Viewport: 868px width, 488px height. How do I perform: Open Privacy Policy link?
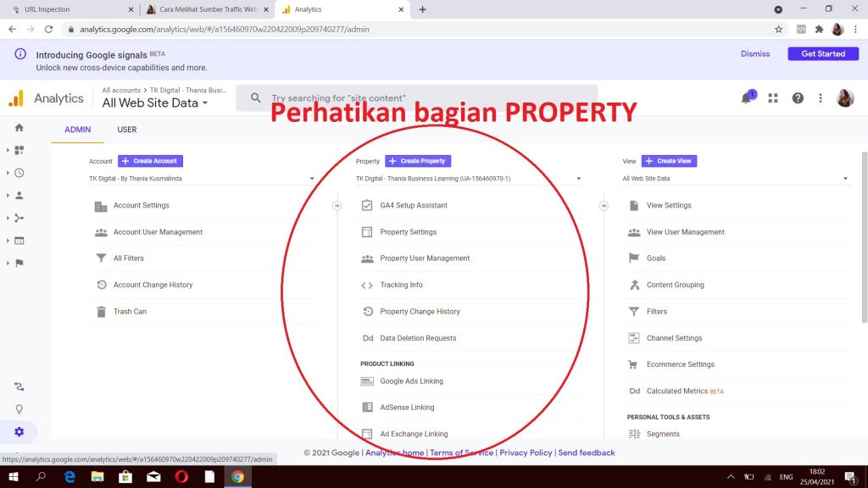526,452
